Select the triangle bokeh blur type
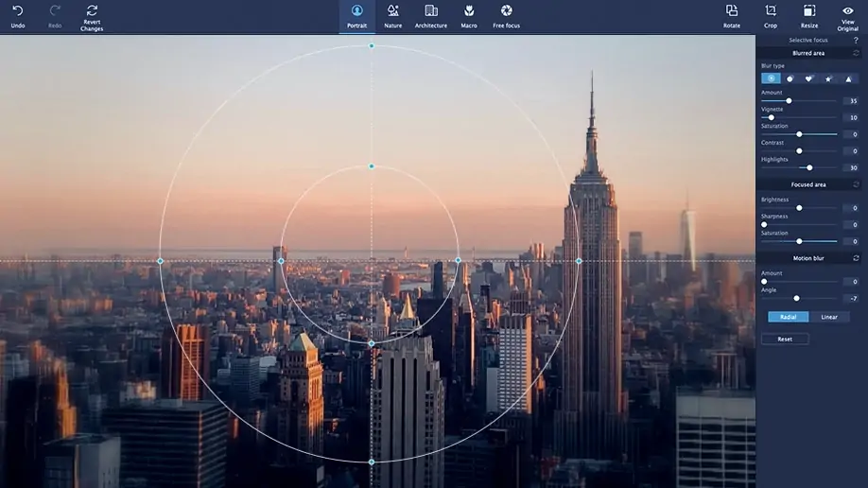This screenshot has width=868, height=488. tap(848, 78)
